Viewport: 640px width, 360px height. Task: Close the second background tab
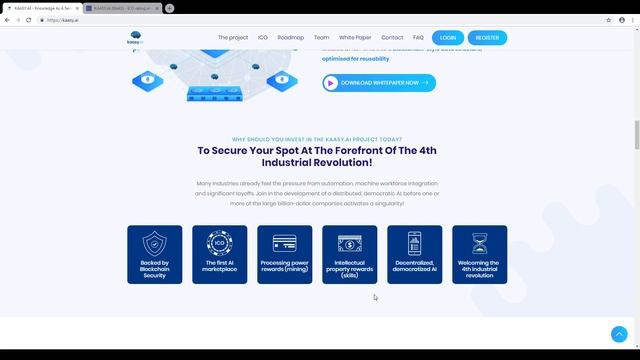click(x=157, y=8)
